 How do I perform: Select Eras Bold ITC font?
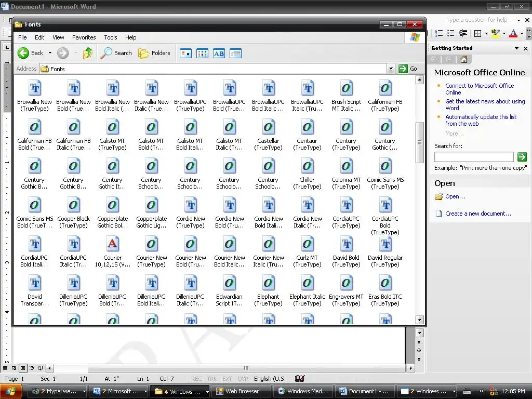385,290
